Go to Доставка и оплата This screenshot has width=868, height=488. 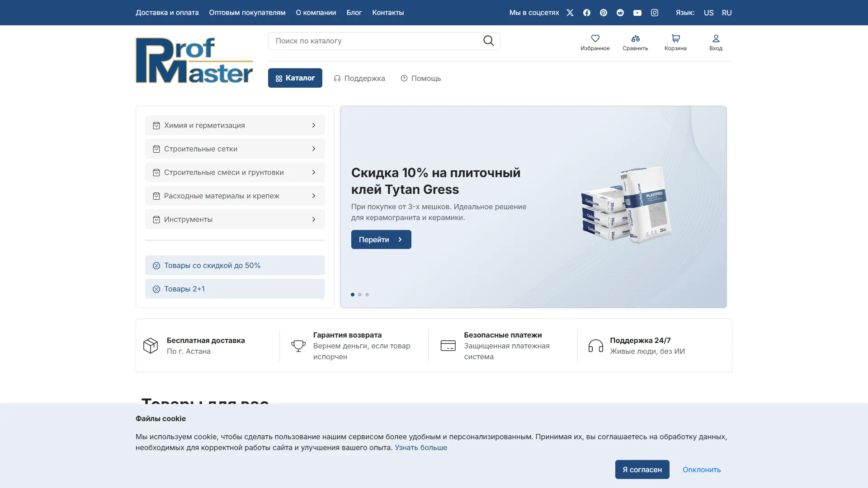pyautogui.click(x=167, y=13)
